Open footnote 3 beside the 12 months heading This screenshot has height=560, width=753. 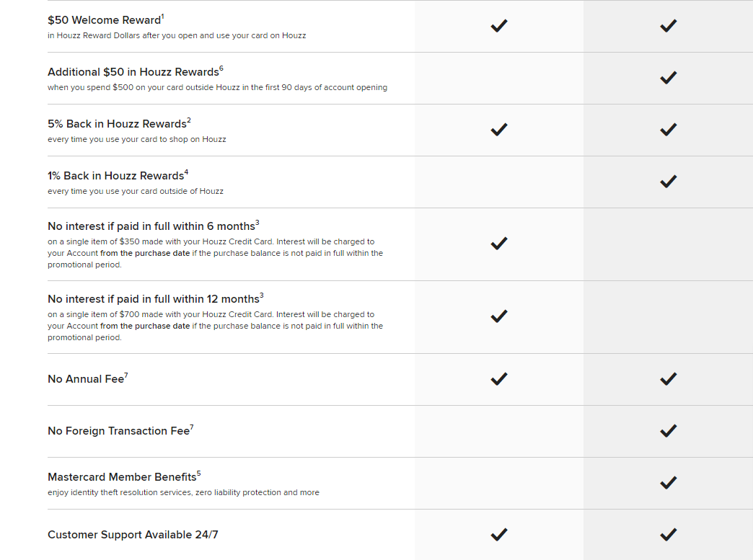tap(262, 295)
